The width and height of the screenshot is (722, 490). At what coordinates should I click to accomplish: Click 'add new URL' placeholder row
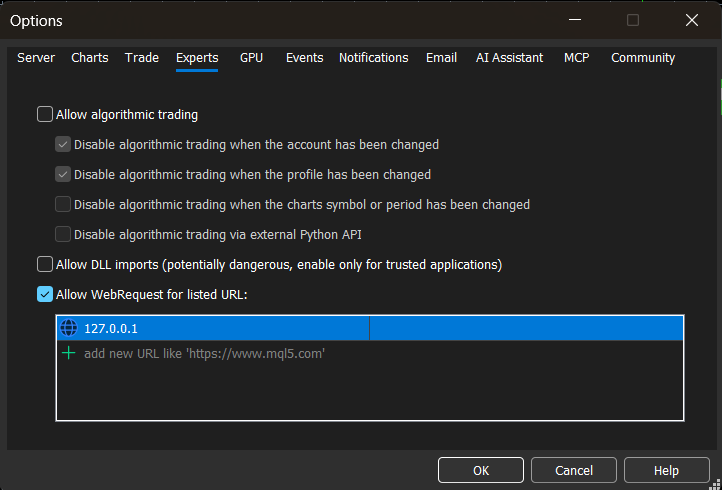pos(370,354)
